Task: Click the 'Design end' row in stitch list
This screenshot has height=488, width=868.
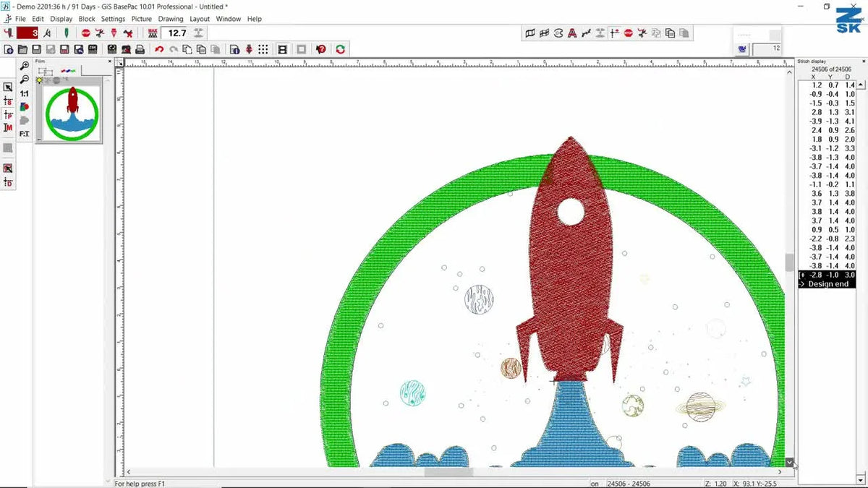Action: (827, 284)
